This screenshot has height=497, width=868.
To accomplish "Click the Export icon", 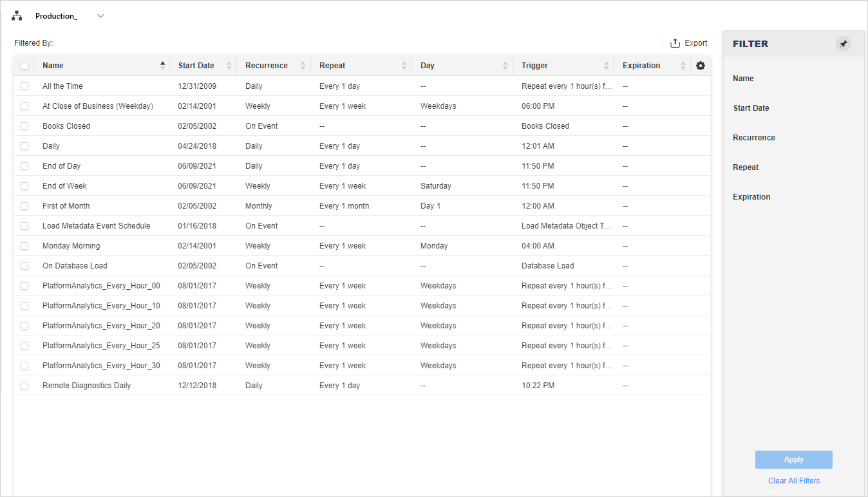I will tap(675, 43).
